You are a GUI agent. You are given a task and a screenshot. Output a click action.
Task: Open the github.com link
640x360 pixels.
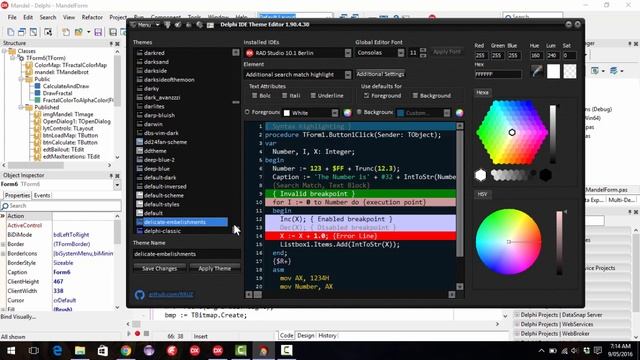[x=171, y=294]
